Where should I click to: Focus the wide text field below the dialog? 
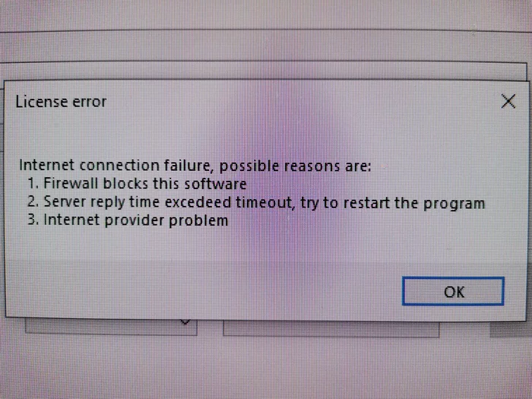(331, 329)
